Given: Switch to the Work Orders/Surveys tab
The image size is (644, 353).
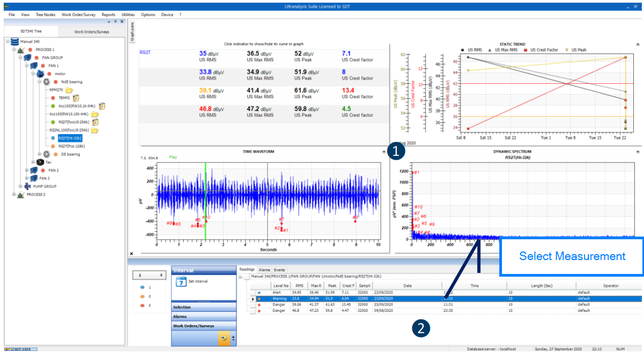Looking at the screenshot, I should click(x=92, y=32).
